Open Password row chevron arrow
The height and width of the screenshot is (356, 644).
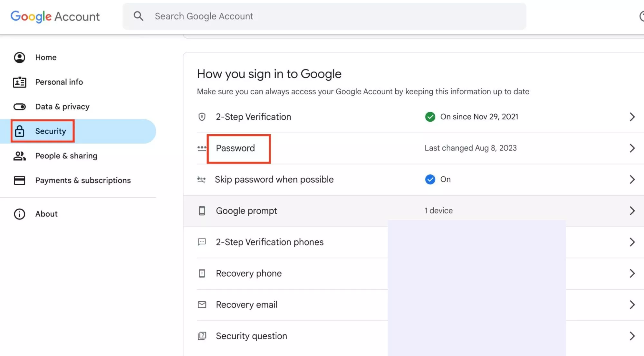point(632,148)
